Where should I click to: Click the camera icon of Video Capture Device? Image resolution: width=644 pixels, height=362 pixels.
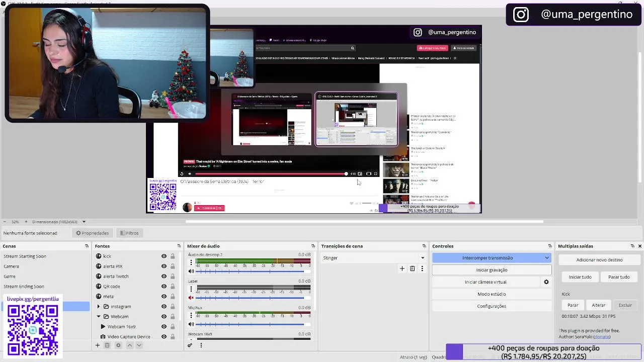click(103, 336)
